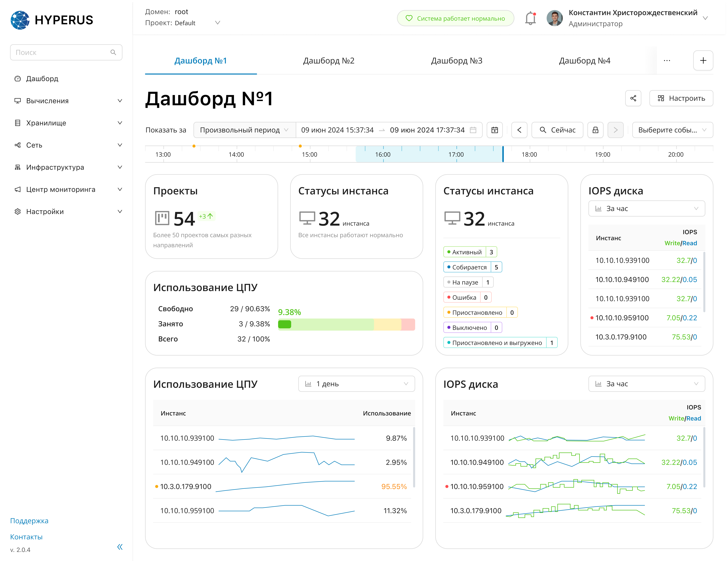Open the user account menu chevron
This screenshot has width=728, height=561.
(x=705, y=18)
